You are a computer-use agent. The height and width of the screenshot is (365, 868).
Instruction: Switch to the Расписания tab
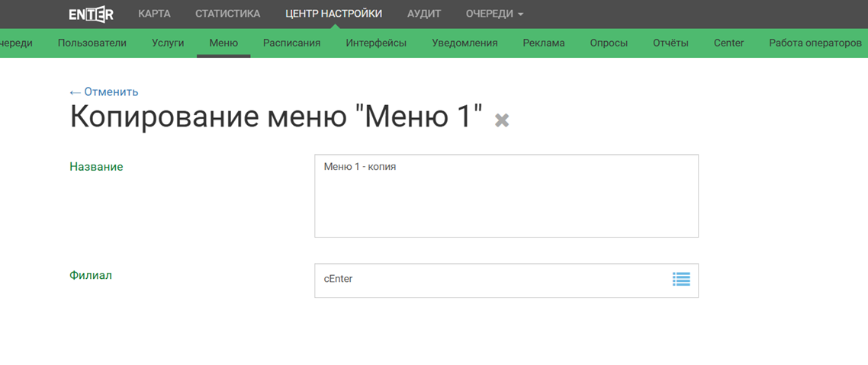291,43
